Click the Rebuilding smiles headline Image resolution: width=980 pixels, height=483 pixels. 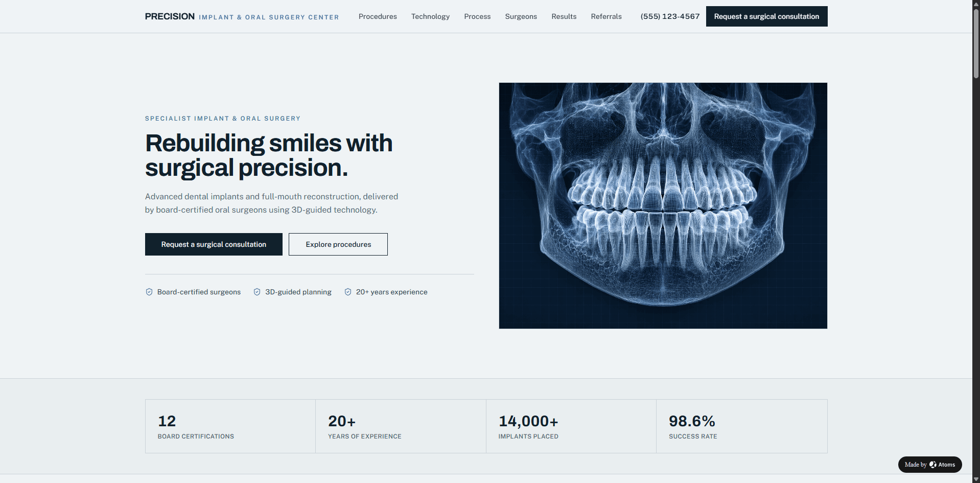coord(269,155)
